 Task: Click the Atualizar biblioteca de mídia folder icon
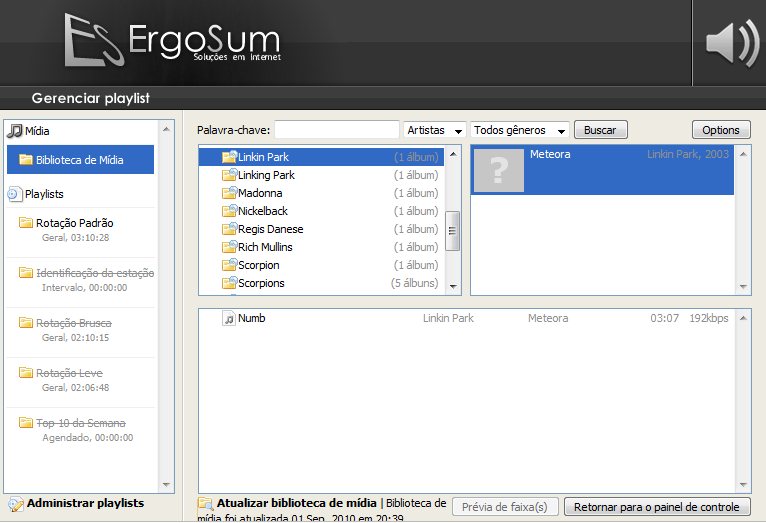[x=205, y=503]
